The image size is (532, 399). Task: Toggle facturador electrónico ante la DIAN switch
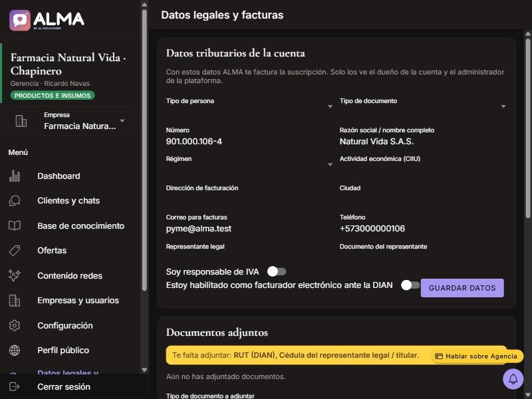coord(410,285)
